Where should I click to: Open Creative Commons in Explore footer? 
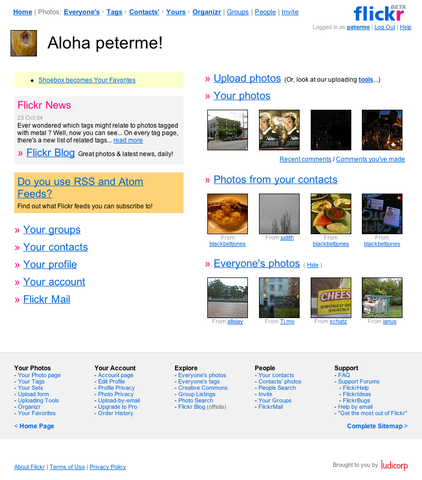coord(203,388)
